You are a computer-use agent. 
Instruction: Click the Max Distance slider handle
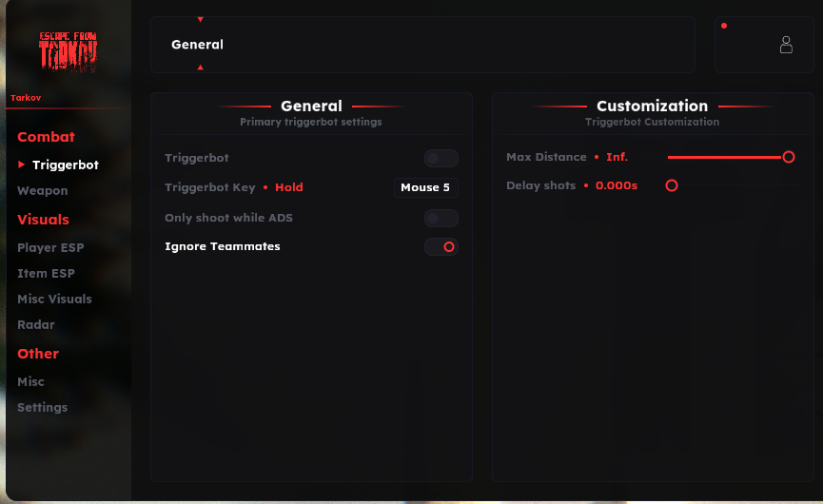[788, 157]
